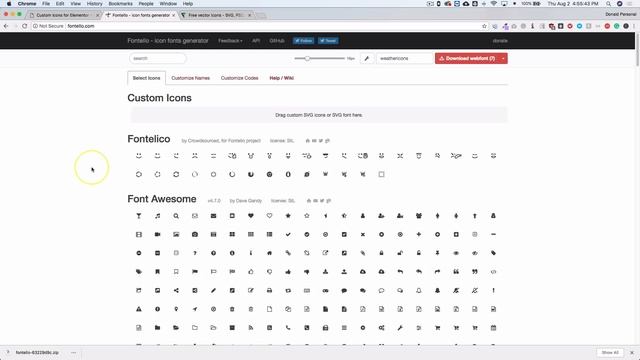Expand the Download webfont dropdown arrow

pos(503,58)
